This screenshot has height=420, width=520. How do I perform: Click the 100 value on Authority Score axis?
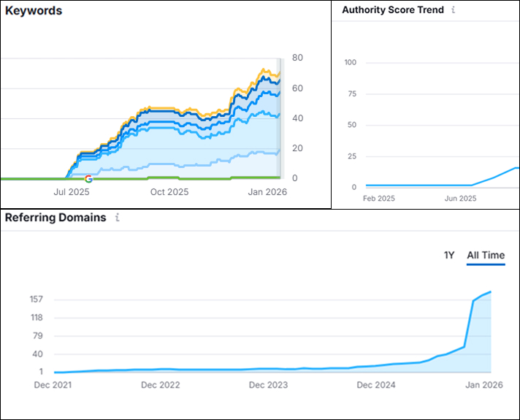pyautogui.click(x=351, y=62)
